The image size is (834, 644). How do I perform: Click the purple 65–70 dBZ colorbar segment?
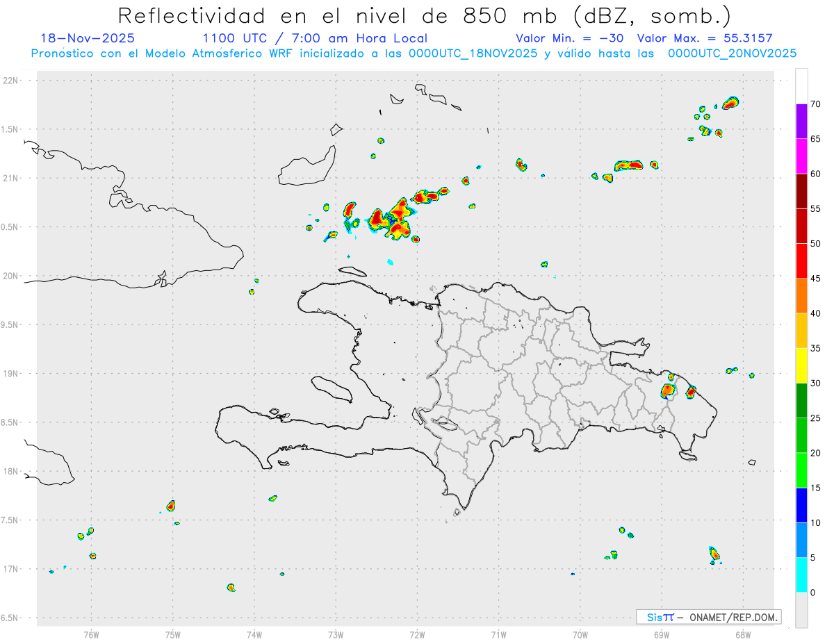coord(801,122)
